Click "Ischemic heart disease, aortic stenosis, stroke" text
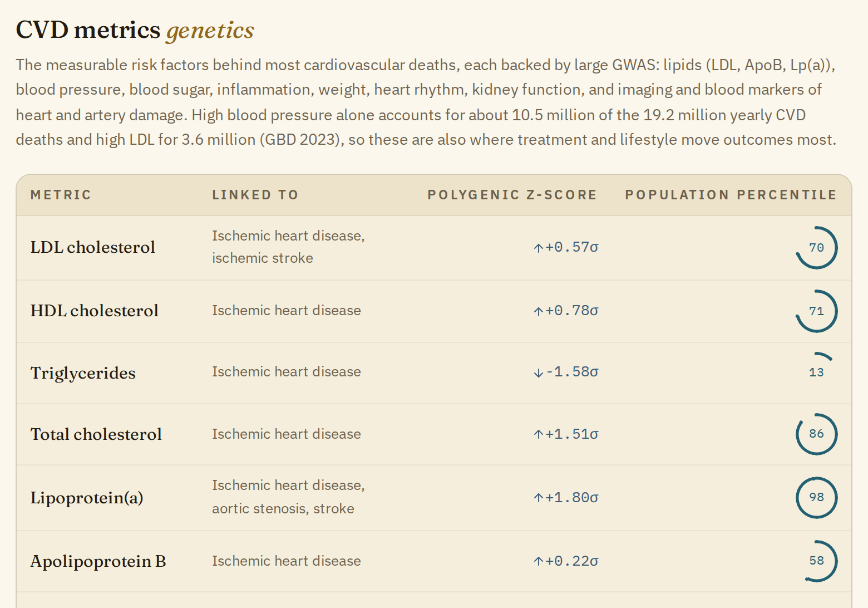The width and height of the screenshot is (868, 608). coord(288,497)
